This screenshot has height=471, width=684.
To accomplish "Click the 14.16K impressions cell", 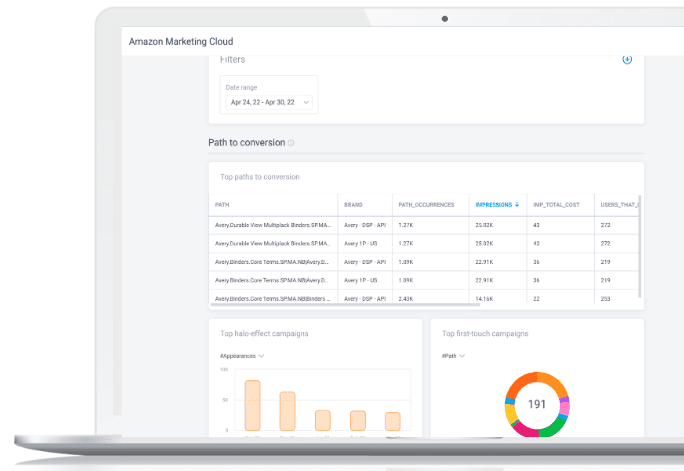I will pyautogui.click(x=484, y=299).
